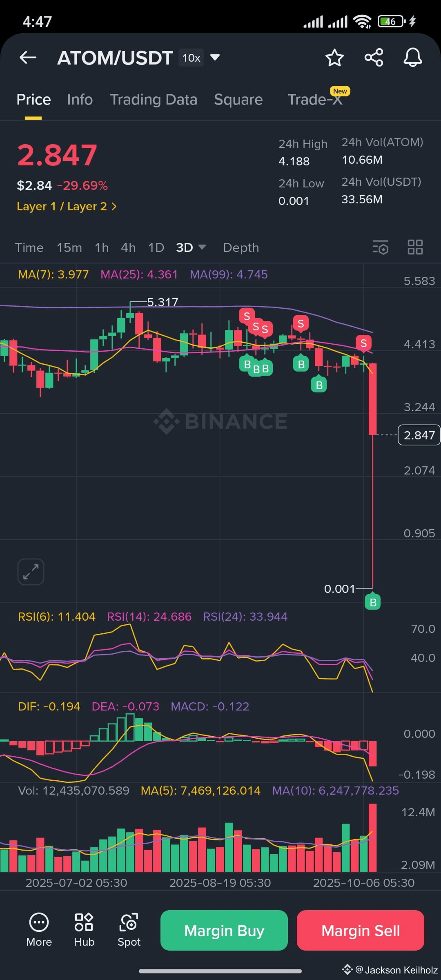Tap the RSI(6): 11.404 label
Image resolution: width=441 pixels, height=980 pixels.
[x=57, y=617]
